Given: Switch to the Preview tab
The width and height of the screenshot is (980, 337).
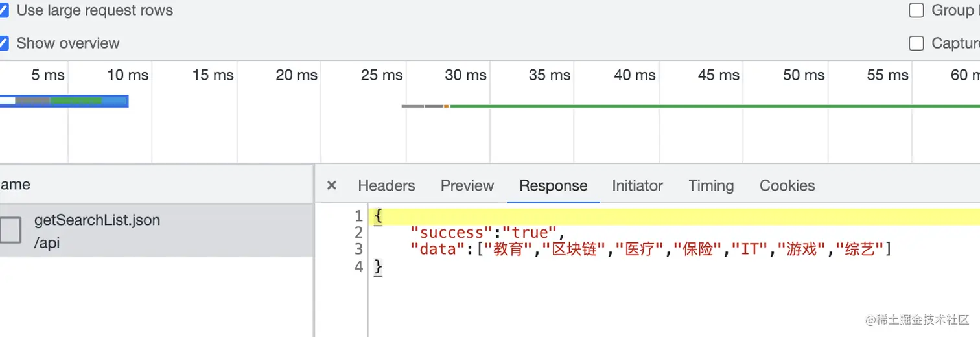Looking at the screenshot, I should point(467,185).
